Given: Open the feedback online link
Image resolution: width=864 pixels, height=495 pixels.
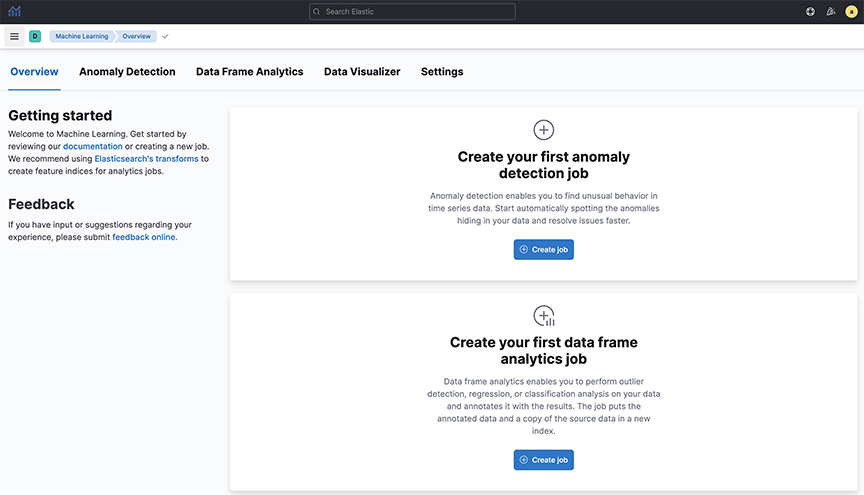Looking at the screenshot, I should tap(144, 237).
